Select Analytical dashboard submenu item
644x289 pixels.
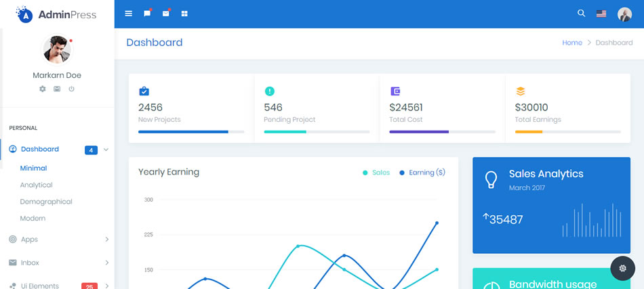pos(36,185)
